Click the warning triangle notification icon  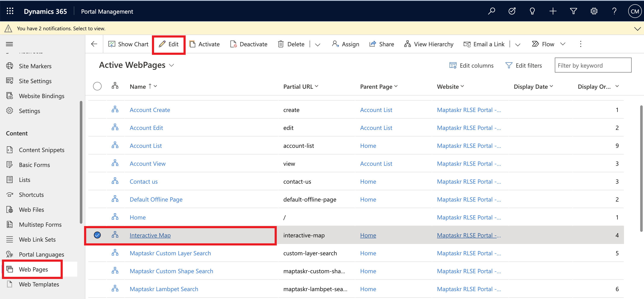coord(8,29)
